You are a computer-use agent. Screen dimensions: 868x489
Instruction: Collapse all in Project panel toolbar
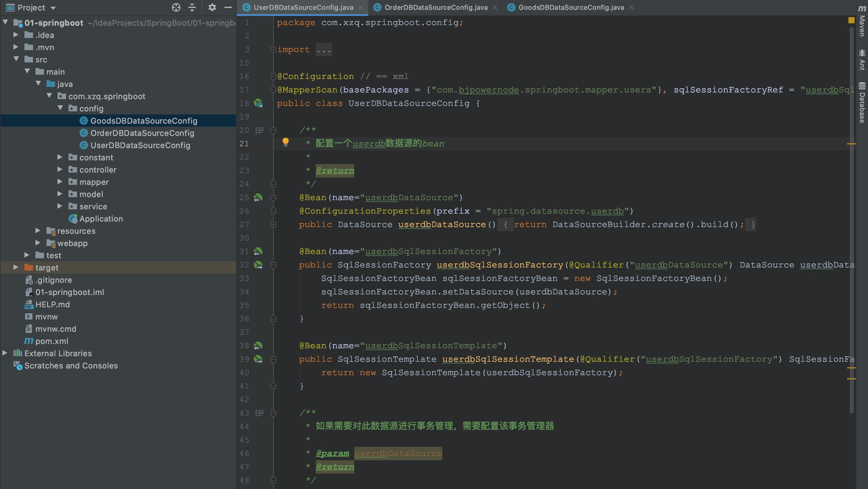[x=192, y=7]
